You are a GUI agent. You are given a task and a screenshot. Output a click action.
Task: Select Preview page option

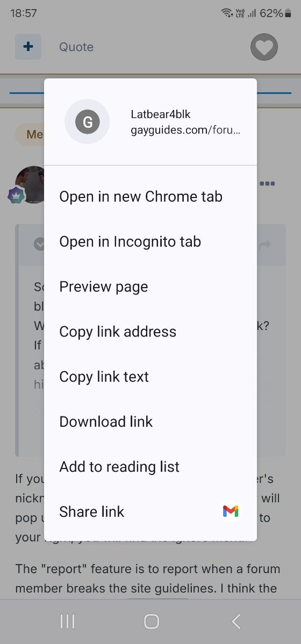point(150,287)
